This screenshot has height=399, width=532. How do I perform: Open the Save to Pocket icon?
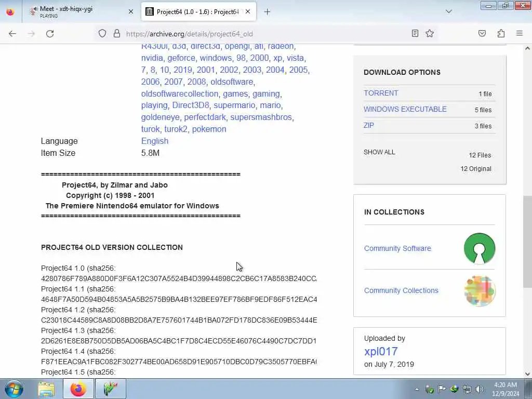[x=482, y=33]
